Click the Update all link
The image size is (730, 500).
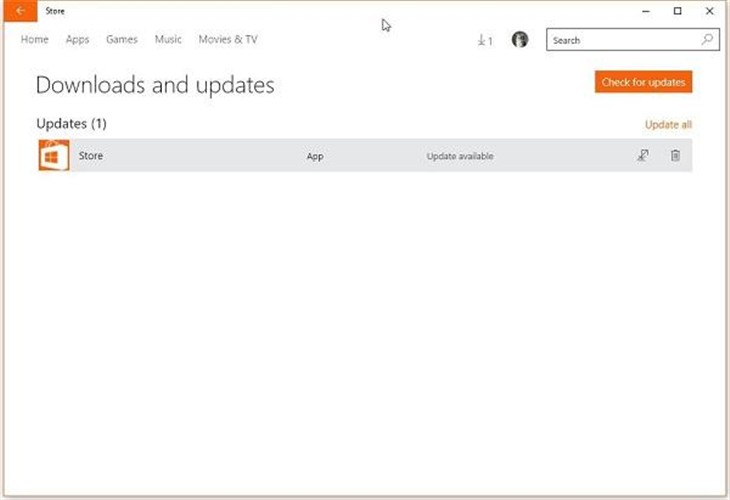tap(668, 125)
